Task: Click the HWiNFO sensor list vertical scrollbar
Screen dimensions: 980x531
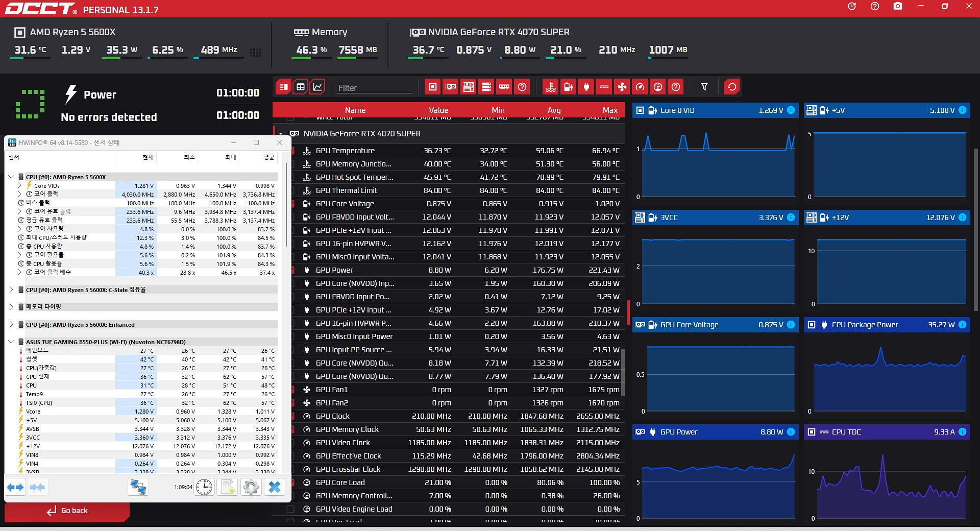Action: 286,204
